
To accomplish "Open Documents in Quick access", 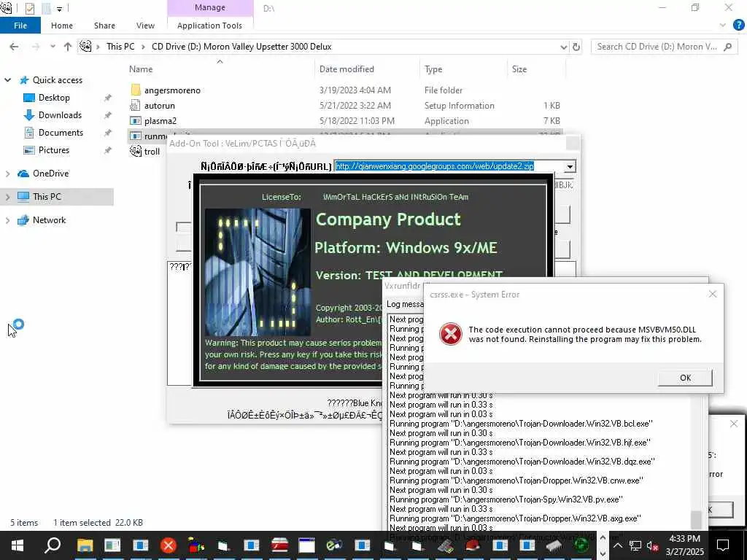I will [61, 133].
